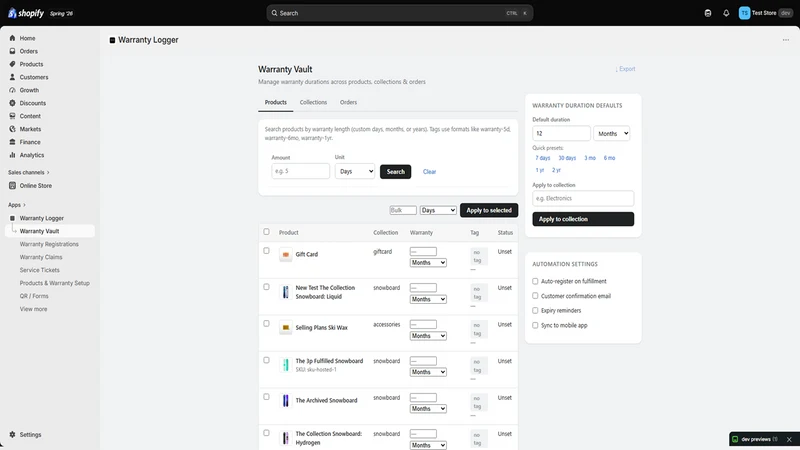
Task: Click the top Search bar
Action: click(x=400, y=13)
